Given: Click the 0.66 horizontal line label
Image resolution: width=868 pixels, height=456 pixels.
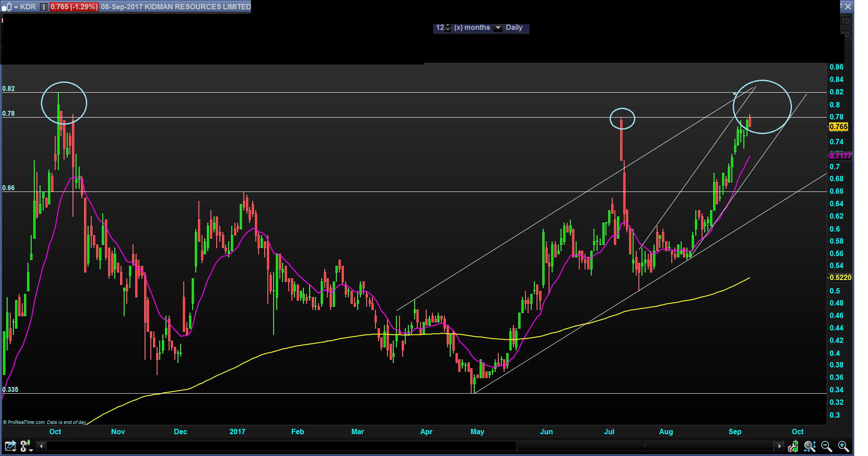Looking at the screenshot, I should [8, 188].
